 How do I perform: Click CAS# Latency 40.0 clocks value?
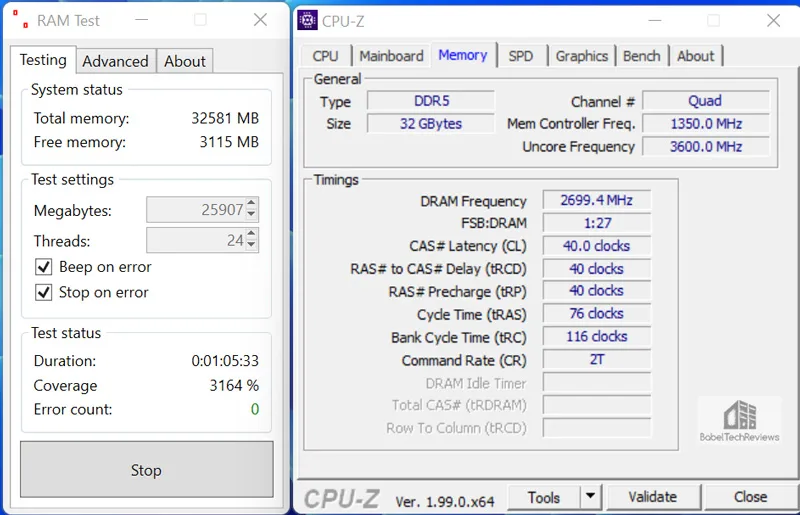[596, 246]
